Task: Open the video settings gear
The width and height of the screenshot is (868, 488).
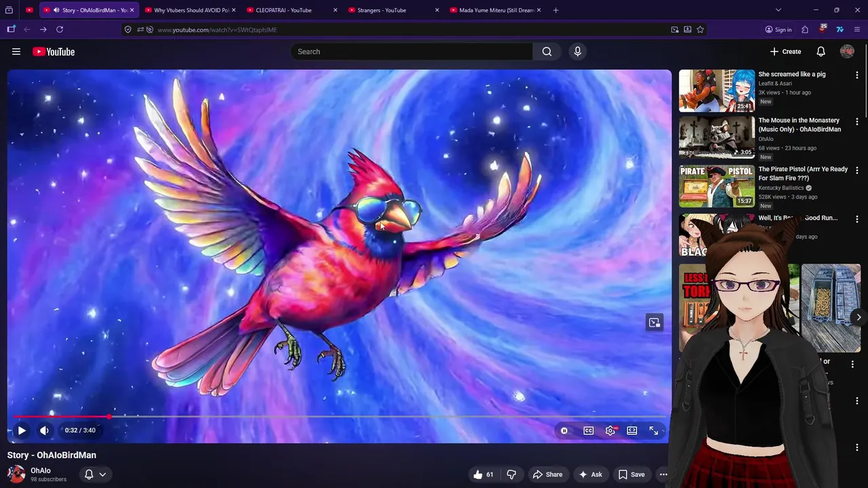Action: click(x=610, y=430)
